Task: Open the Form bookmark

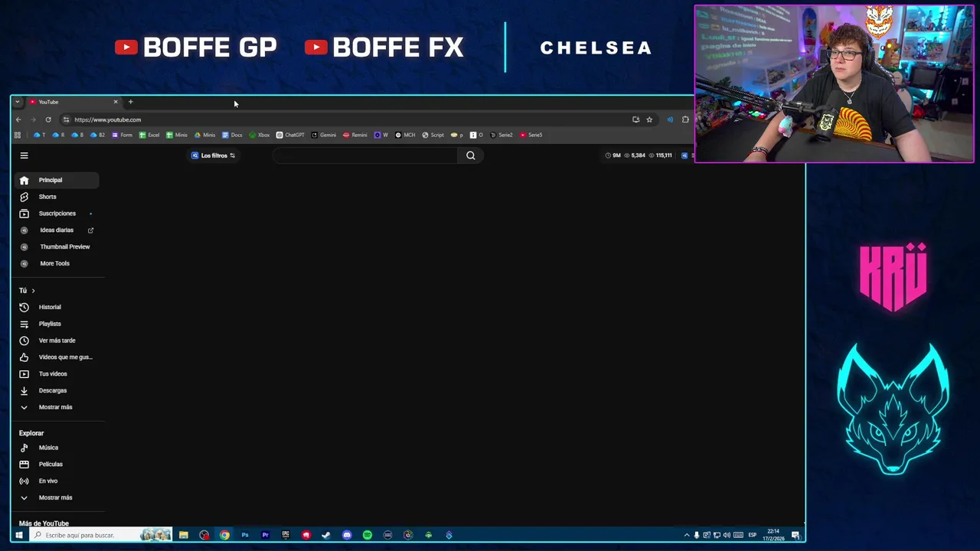Action: click(x=122, y=135)
